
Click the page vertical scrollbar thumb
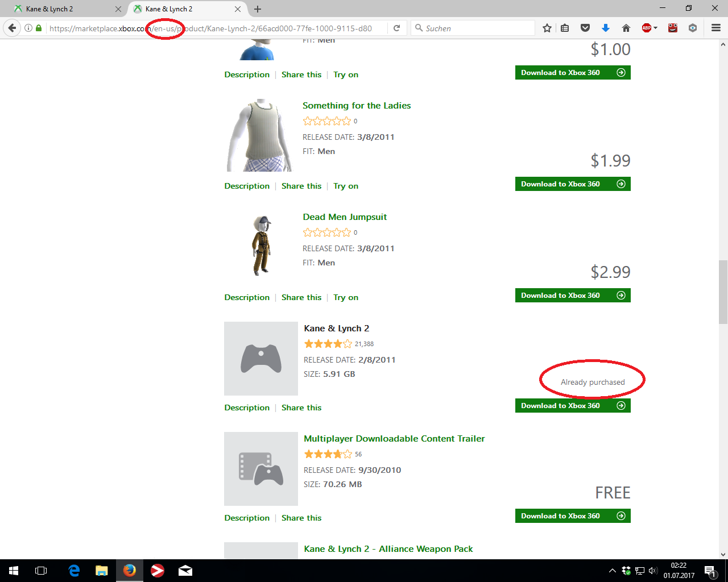[723, 292]
